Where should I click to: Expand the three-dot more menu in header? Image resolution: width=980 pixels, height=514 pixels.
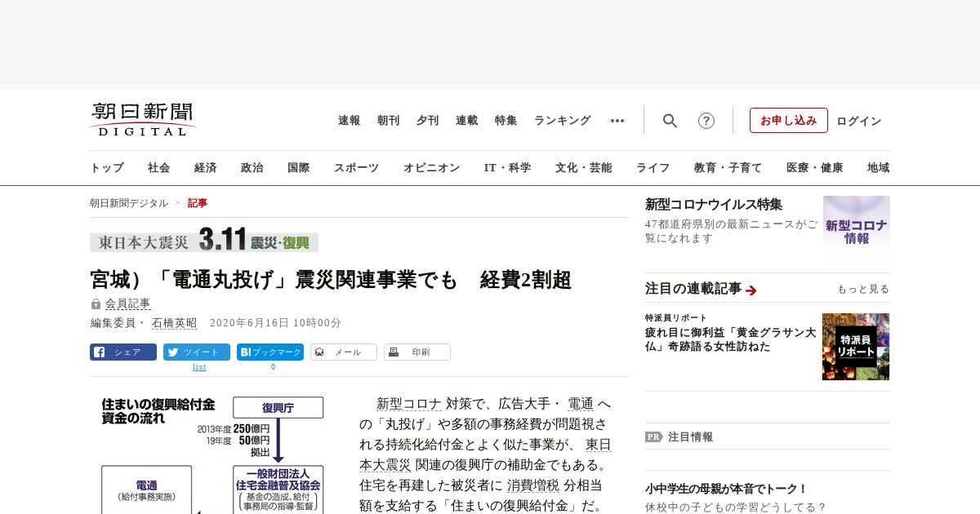point(617,121)
